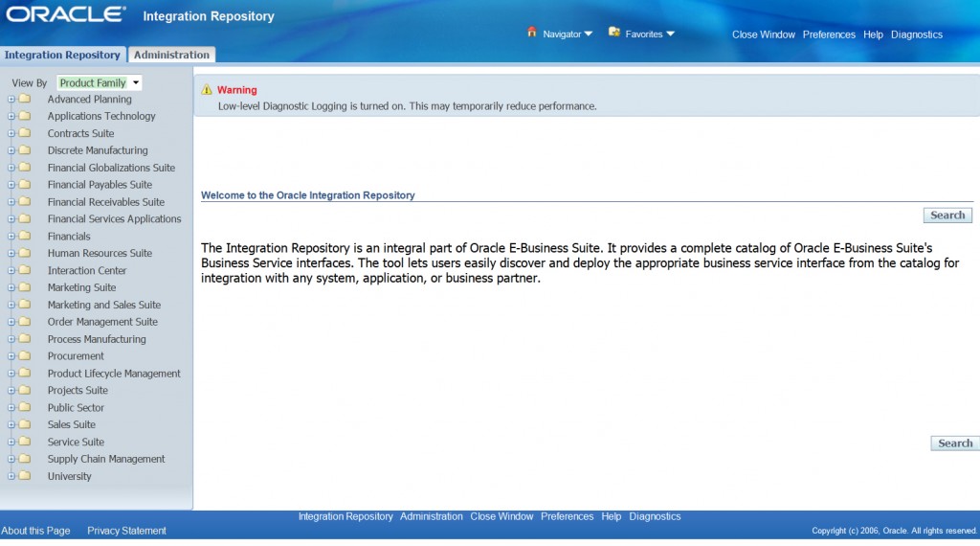This screenshot has width=980, height=546.
Task: Click the Service Suite folder icon
Action: point(24,442)
